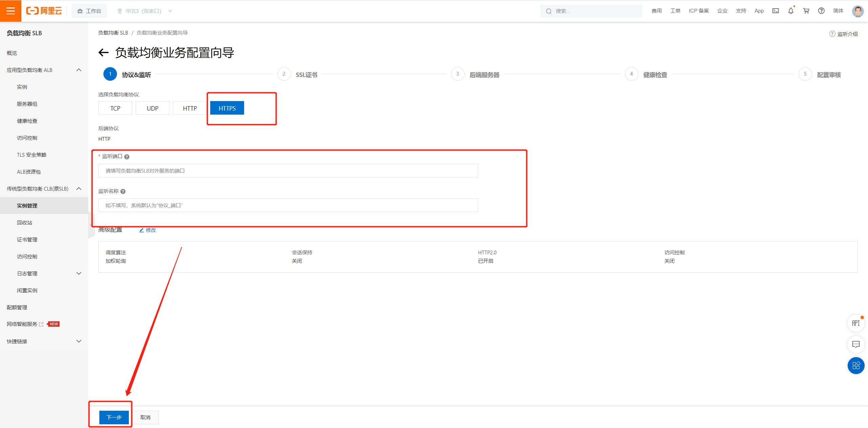
Task: Click the back arrow beside wizard title
Action: [x=103, y=53]
